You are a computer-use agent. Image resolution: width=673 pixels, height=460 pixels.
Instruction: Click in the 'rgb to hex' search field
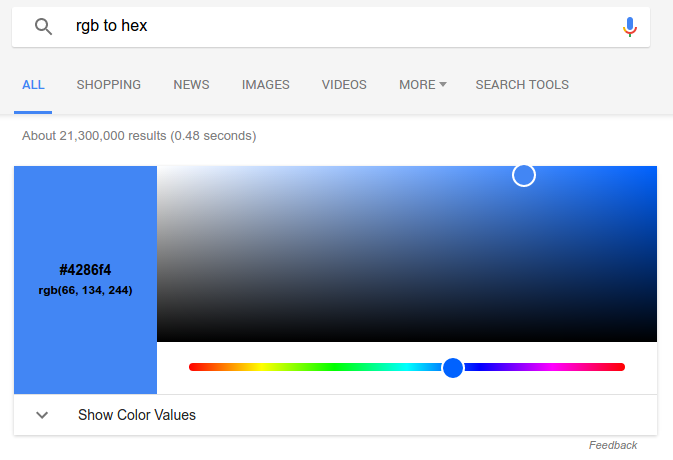coord(340,27)
